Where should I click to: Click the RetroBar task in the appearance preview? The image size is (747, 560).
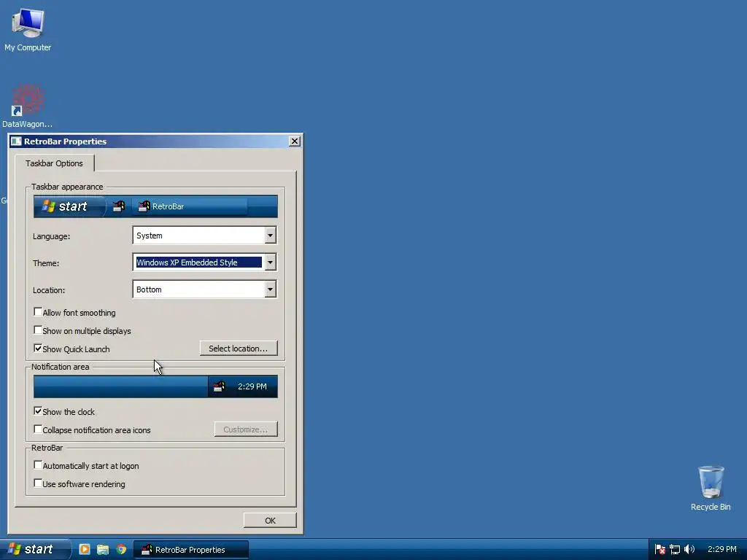click(x=190, y=206)
